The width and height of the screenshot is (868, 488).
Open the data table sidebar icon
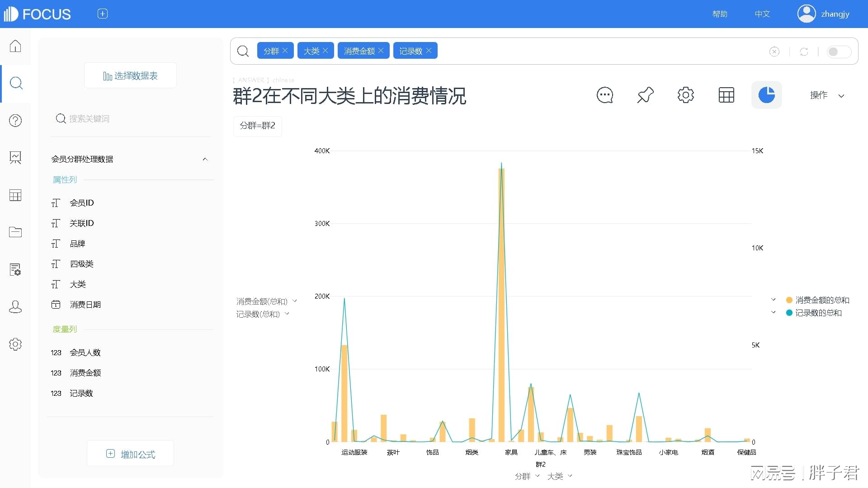click(x=15, y=195)
